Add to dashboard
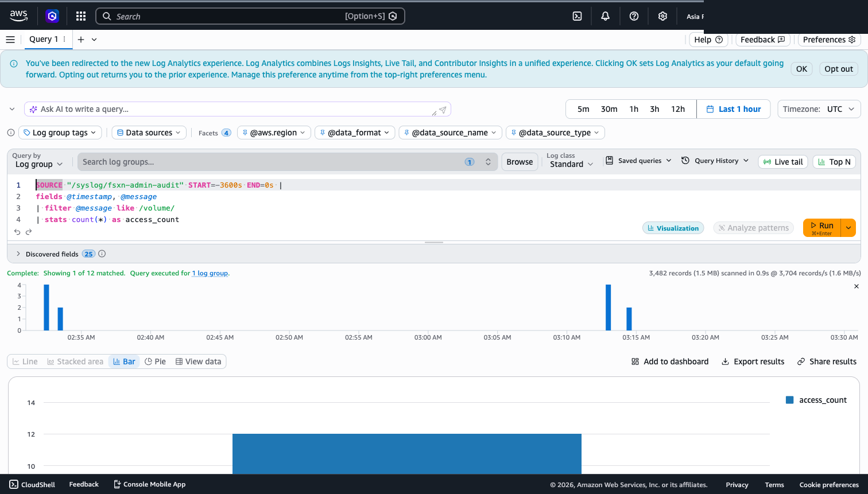The image size is (868, 494). tap(670, 361)
